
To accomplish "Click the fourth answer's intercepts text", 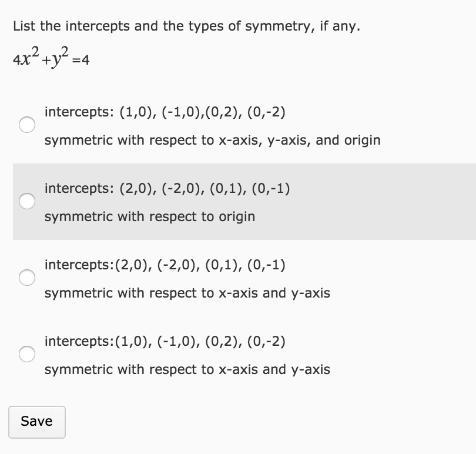I will [165, 341].
